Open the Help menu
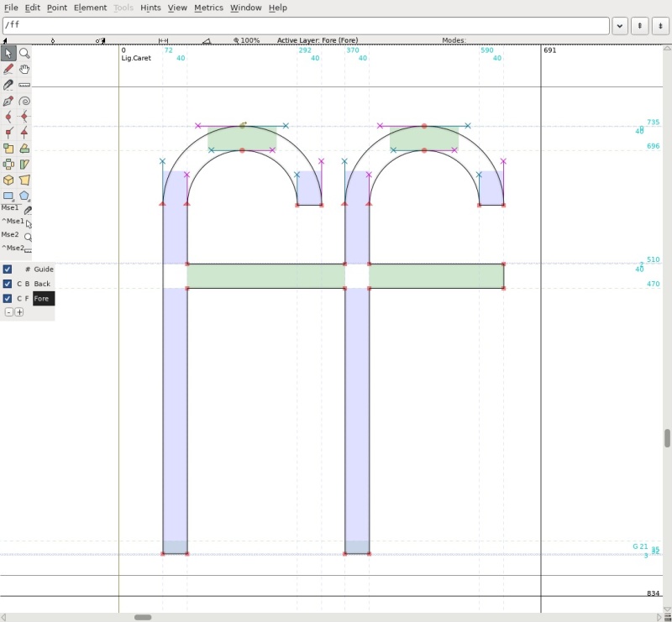This screenshot has width=672, height=622. (x=278, y=8)
